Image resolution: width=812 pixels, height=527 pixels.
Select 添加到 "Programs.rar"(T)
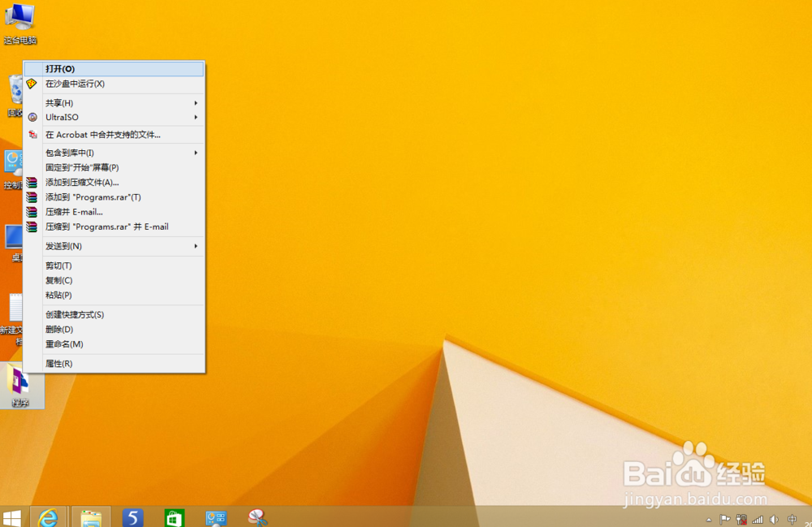tap(114, 197)
